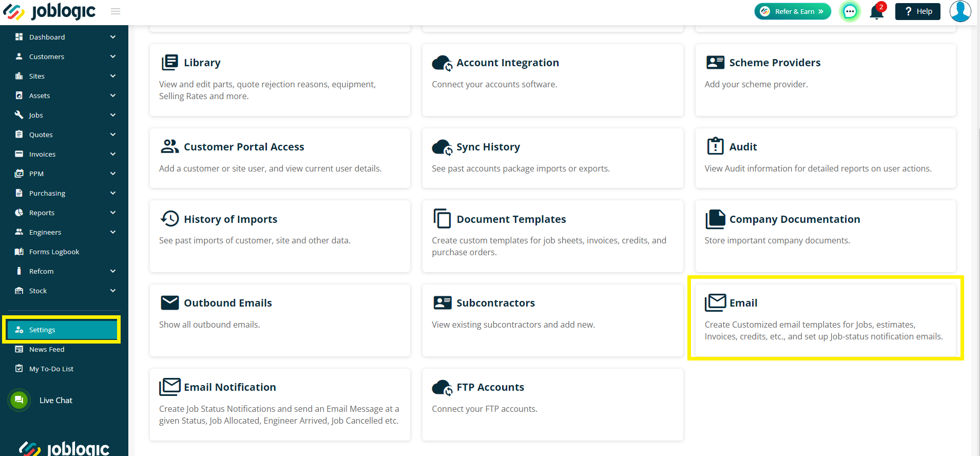Open the Library settings heading
This screenshot has width=980, height=456.
[x=202, y=63]
